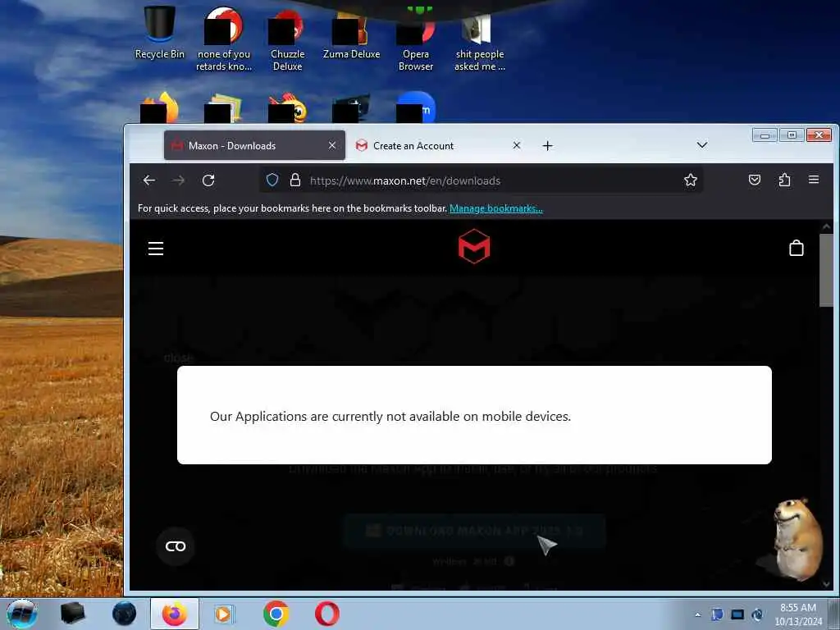Show hidden system tray icons

(x=697, y=614)
